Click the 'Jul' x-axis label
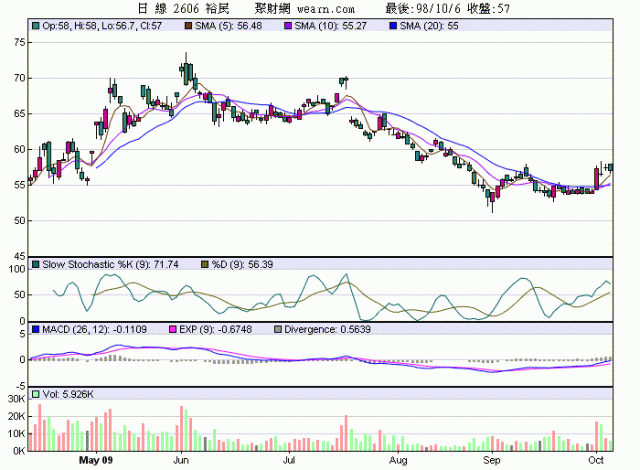Image resolution: width=640 pixels, height=470 pixels. tap(289, 460)
